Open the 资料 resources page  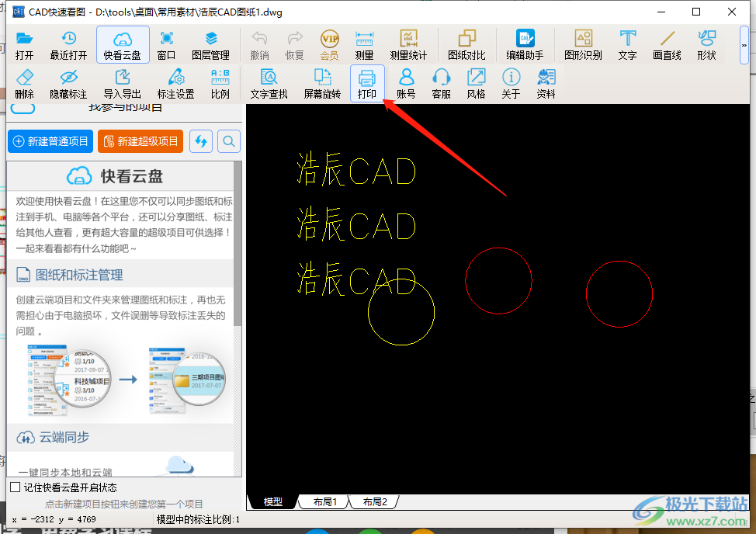546,84
